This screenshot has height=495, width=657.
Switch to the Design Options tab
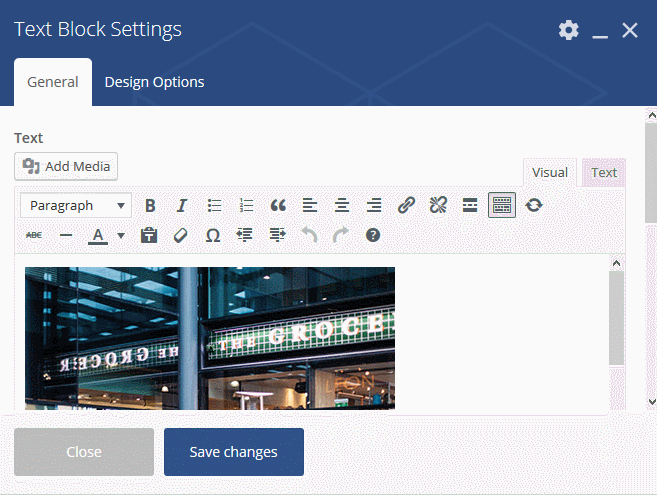coord(154,82)
